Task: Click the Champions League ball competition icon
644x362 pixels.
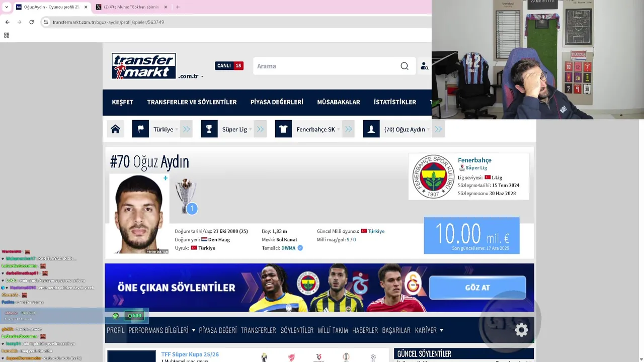Action: click(x=373, y=357)
